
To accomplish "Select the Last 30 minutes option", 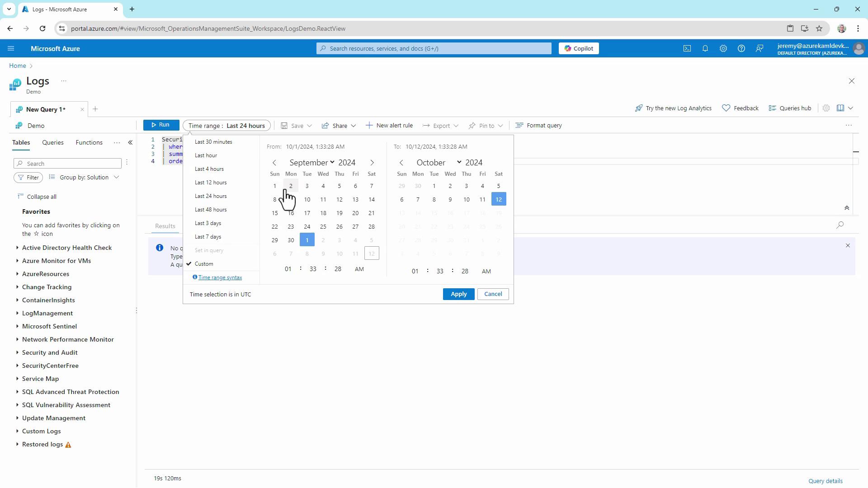I will point(213,142).
